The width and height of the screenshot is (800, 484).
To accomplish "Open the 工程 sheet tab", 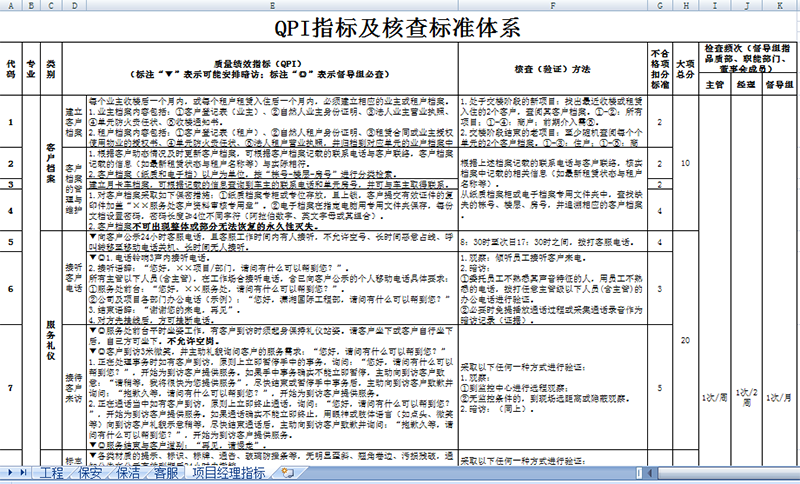I will (51, 473).
